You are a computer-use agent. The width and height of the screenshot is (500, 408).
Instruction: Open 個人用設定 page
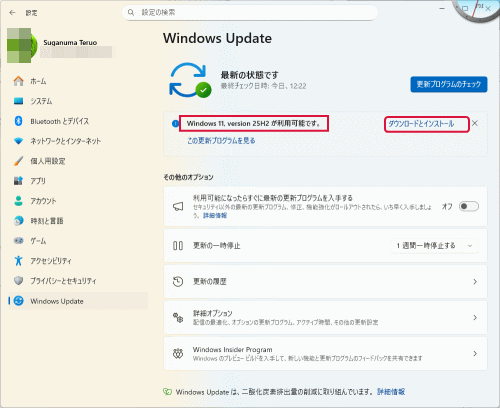(78, 161)
